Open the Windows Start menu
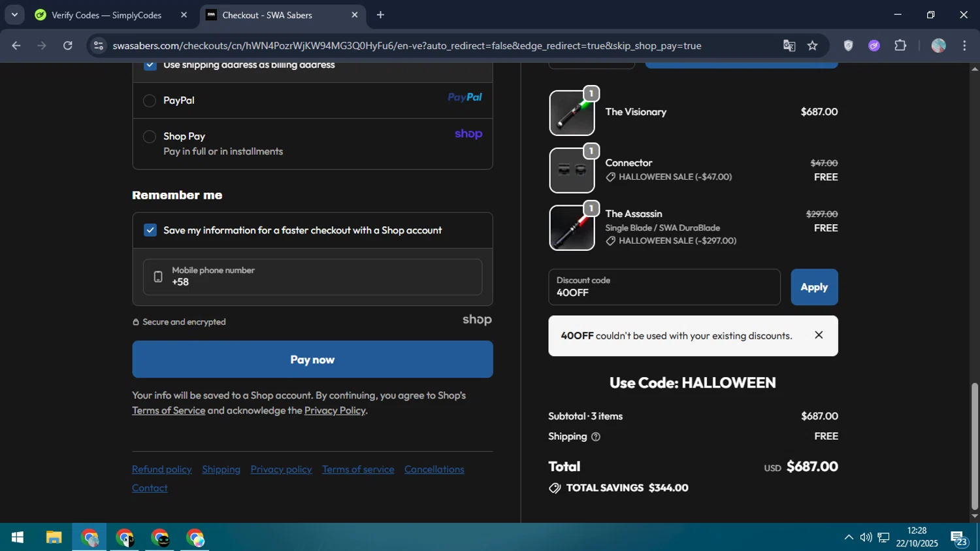The height and width of the screenshot is (551, 980). (x=18, y=537)
